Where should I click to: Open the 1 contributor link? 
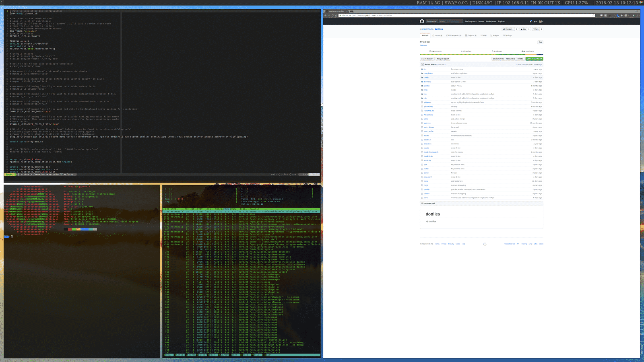click(528, 51)
